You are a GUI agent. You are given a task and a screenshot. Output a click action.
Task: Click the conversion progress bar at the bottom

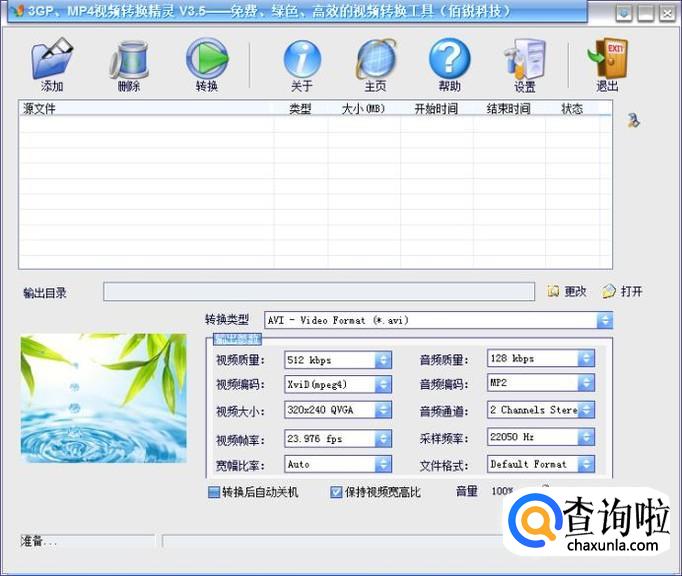click(x=333, y=541)
